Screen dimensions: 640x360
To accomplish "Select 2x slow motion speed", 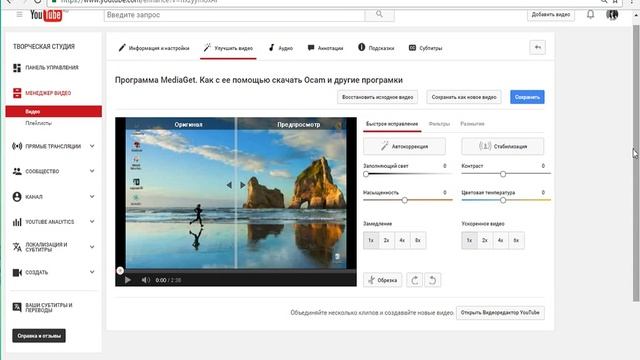I will (x=387, y=240).
